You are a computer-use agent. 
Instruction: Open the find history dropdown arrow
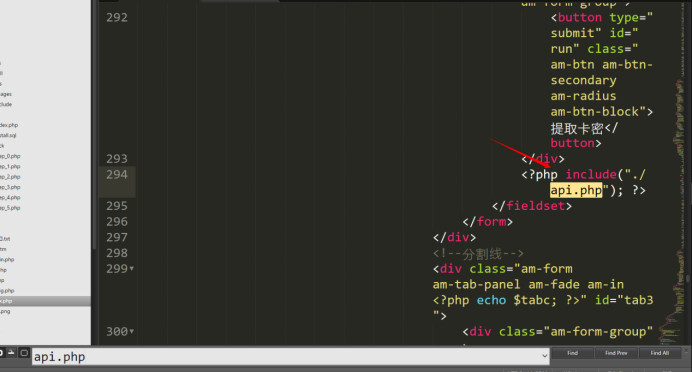click(545, 356)
